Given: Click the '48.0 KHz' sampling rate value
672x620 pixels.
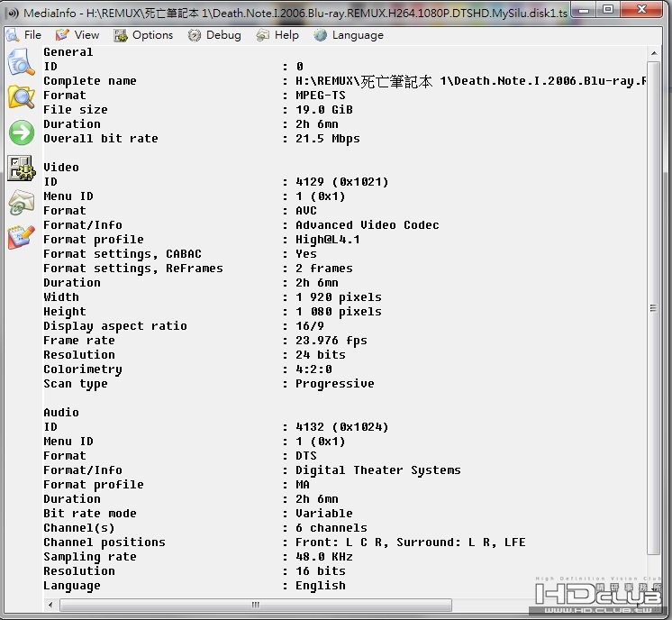Looking at the screenshot, I should click(324, 557).
